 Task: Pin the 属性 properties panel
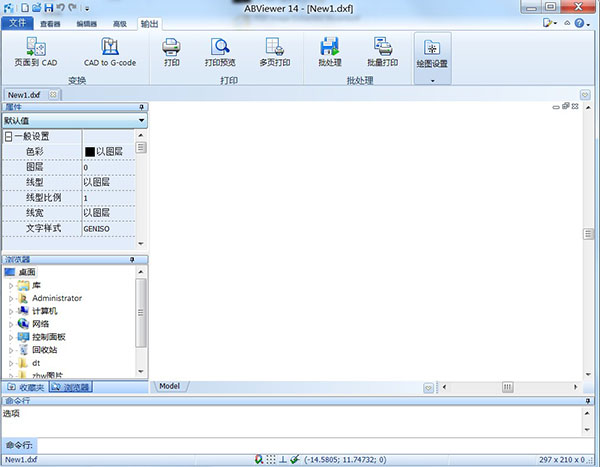(x=141, y=106)
